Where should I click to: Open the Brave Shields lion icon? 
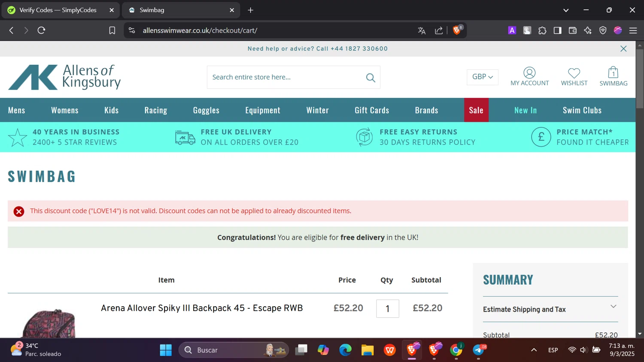(x=457, y=30)
